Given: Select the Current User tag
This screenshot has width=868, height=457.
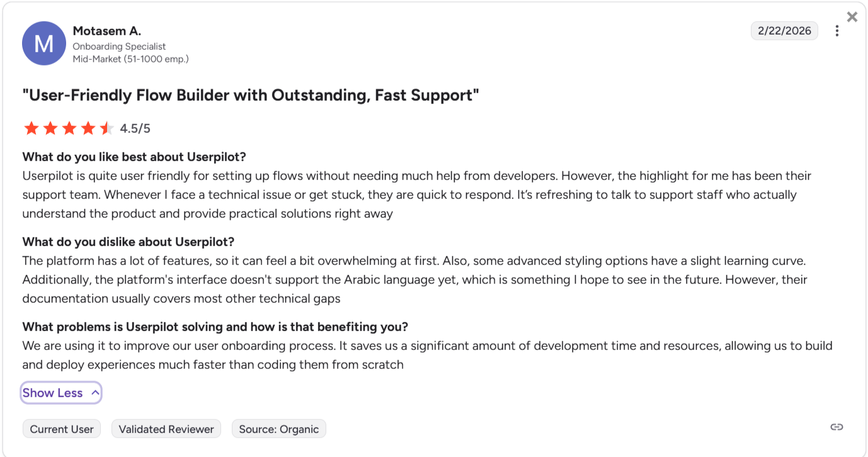Looking at the screenshot, I should click(62, 429).
